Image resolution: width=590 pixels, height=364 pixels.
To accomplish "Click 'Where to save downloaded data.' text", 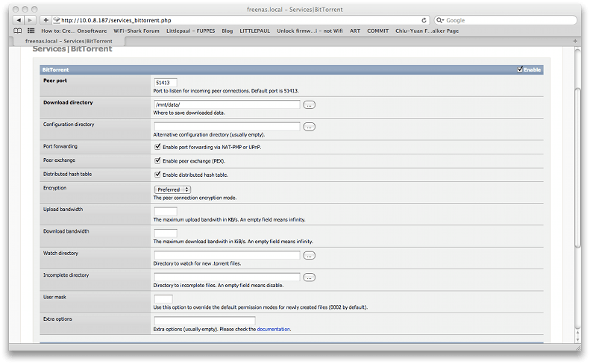I will tap(189, 113).
